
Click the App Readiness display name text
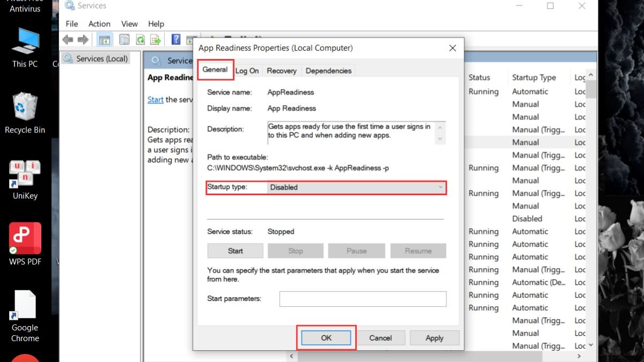coord(292,108)
